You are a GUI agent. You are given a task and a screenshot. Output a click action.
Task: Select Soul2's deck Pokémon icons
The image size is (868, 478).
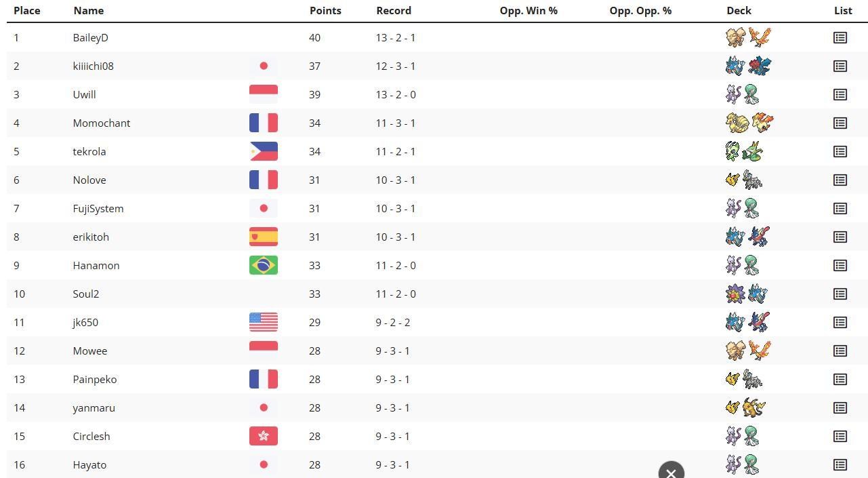click(x=746, y=294)
